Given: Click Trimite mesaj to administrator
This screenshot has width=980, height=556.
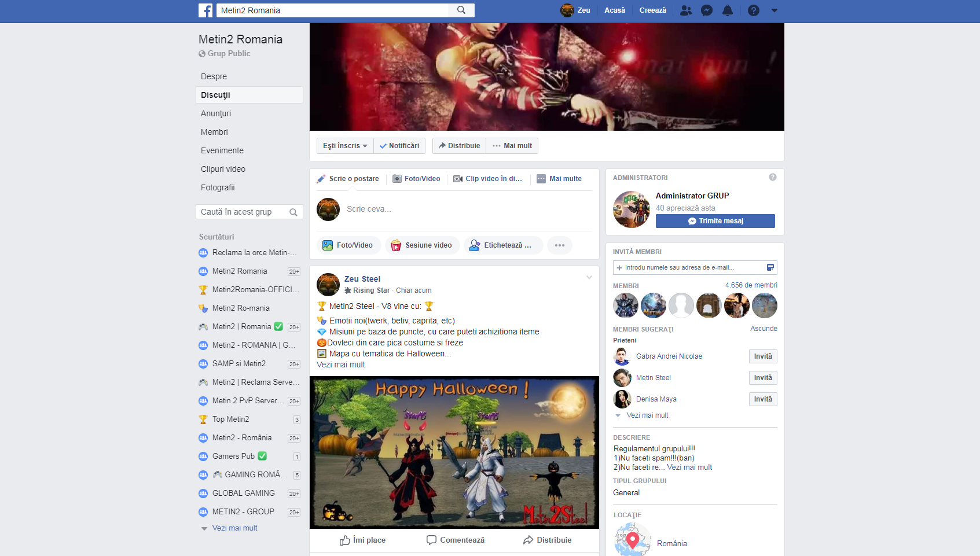Looking at the screenshot, I should (x=715, y=221).
